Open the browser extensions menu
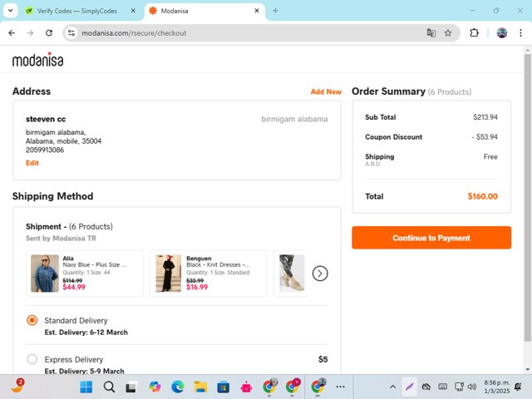Screen dimensions: 532x399 point(474,33)
